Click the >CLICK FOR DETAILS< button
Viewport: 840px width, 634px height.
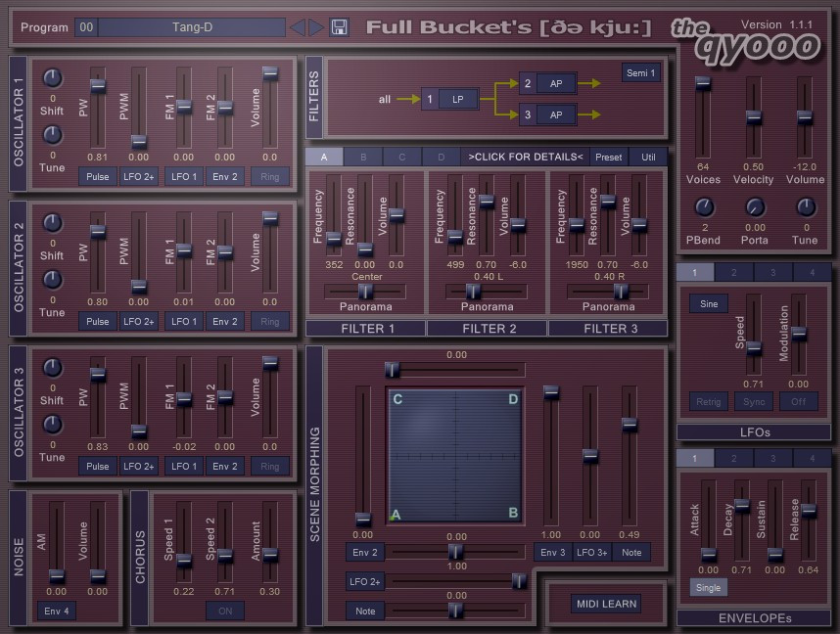pos(525,157)
